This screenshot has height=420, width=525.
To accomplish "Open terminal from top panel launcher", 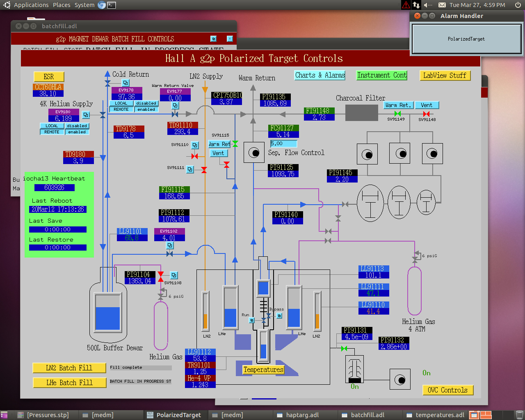I will point(112,5).
